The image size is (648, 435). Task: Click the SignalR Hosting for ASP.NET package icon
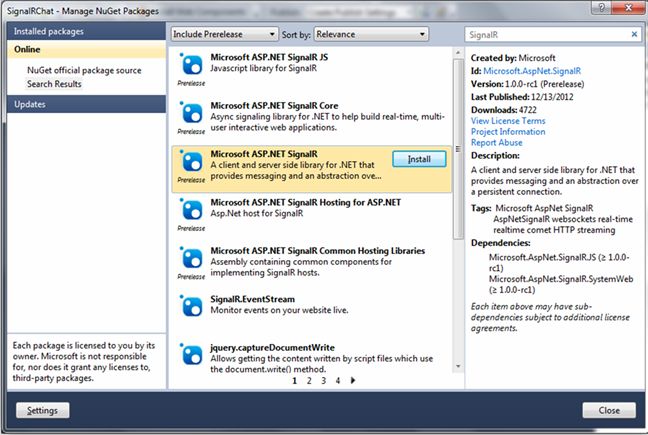[x=191, y=209]
